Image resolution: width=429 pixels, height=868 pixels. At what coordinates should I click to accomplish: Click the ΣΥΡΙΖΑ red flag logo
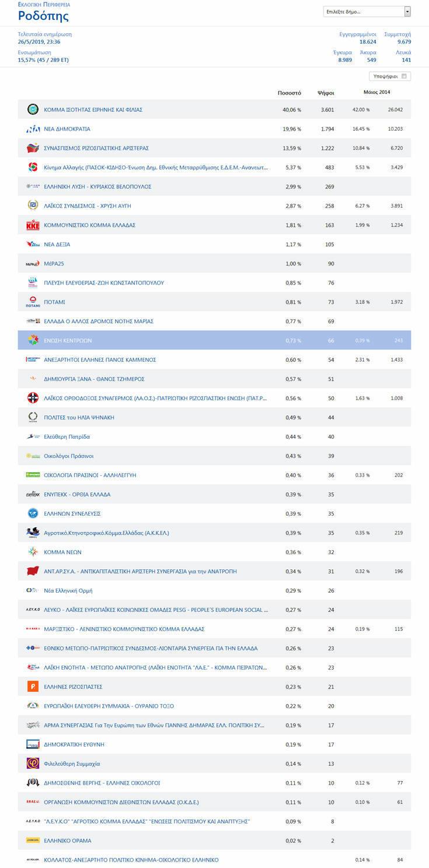pos(33,148)
